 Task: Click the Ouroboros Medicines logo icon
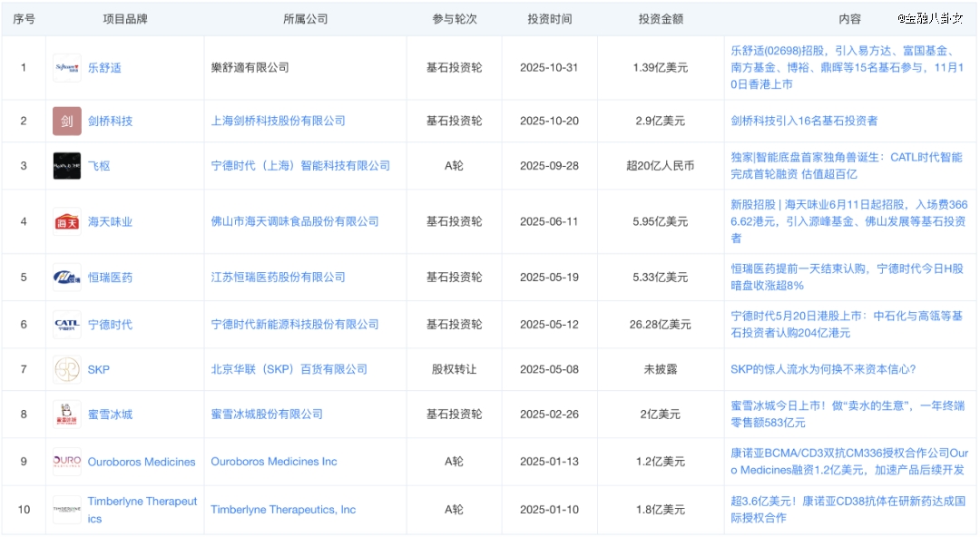point(67,462)
